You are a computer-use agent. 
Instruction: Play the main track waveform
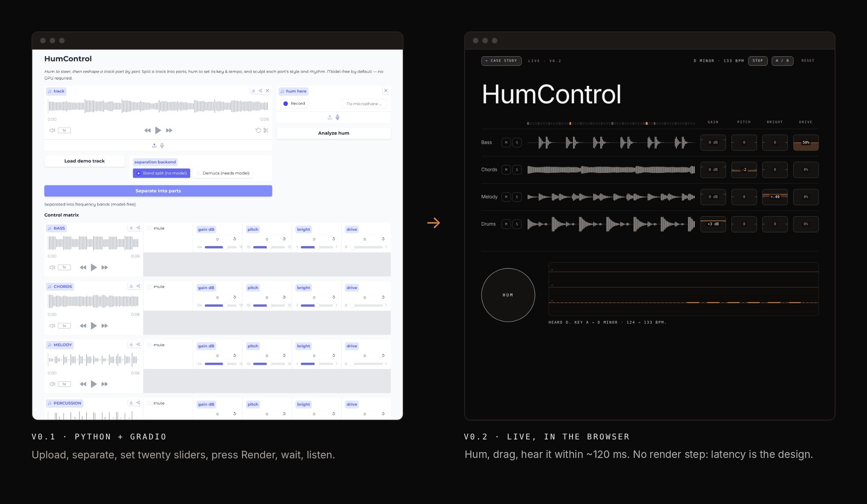pyautogui.click(x=158, y=130)
